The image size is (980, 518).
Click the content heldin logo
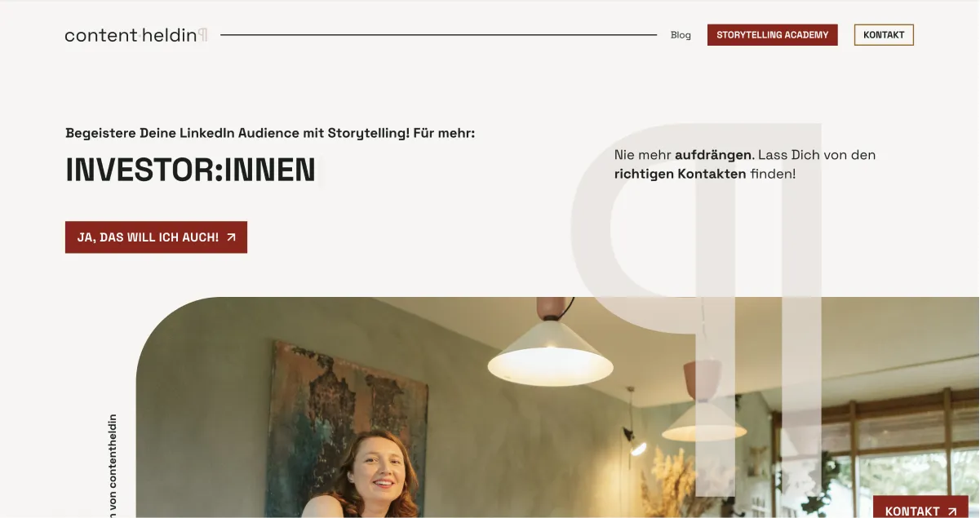coord(136,35)
